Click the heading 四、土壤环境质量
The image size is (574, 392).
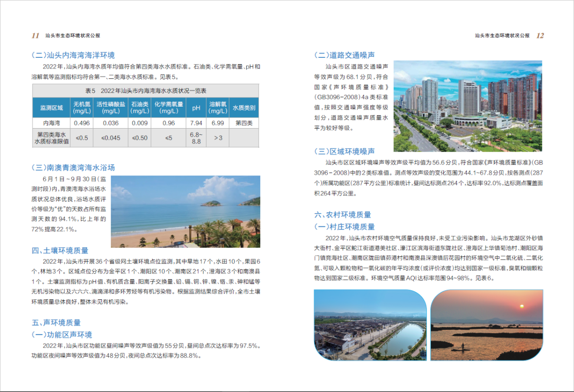[60, 250]
